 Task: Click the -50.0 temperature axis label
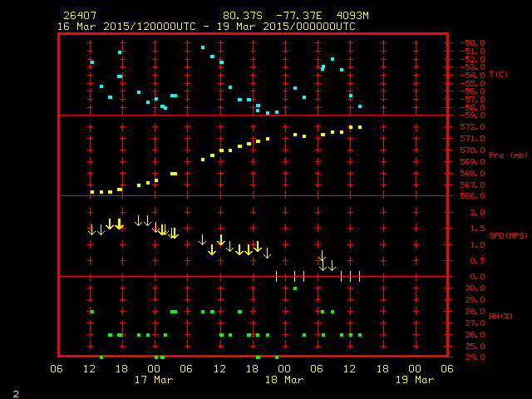[473, 43]
